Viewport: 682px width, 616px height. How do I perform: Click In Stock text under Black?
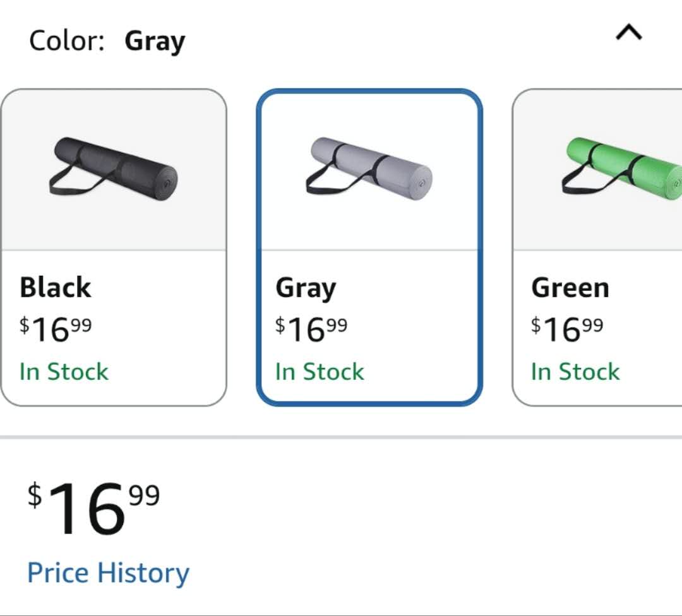tap(64, 372)
